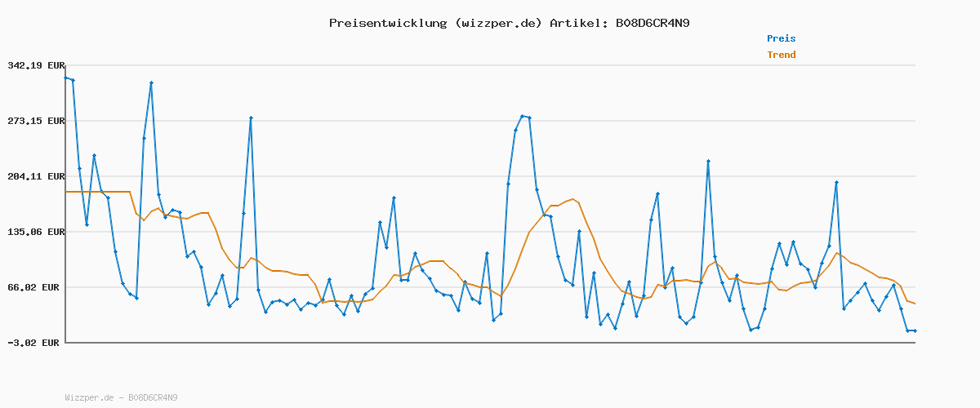This screenshot has height=408, width=980.
Task: Click the first Preis data point at far left
Action: [x=66, y=78]
